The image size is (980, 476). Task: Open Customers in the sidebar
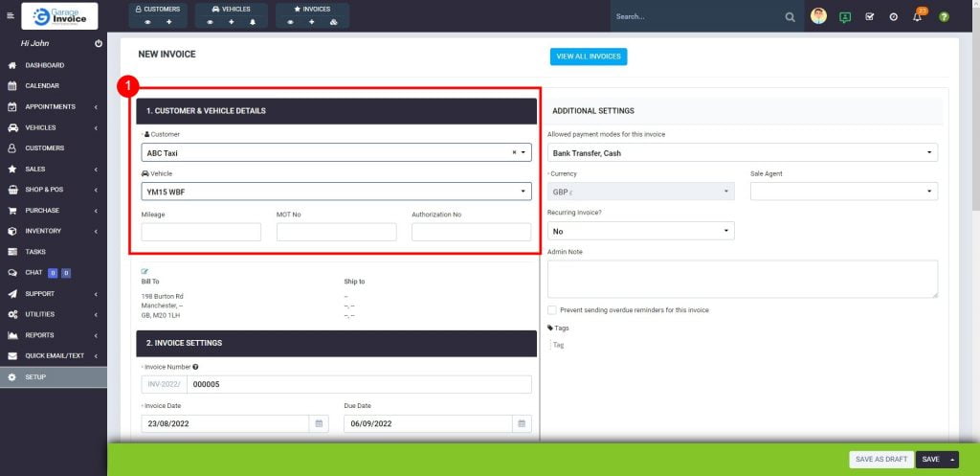54,148
